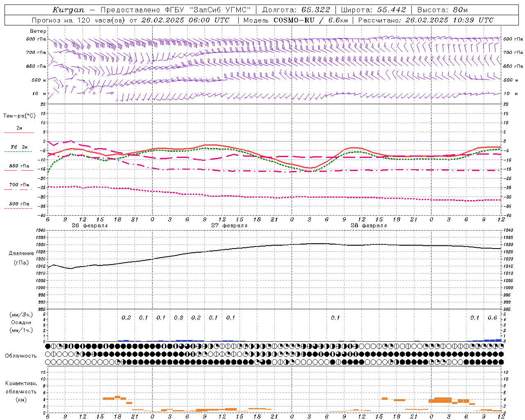Click the "Долгота: 65.322" header field

tap(296, 10)
